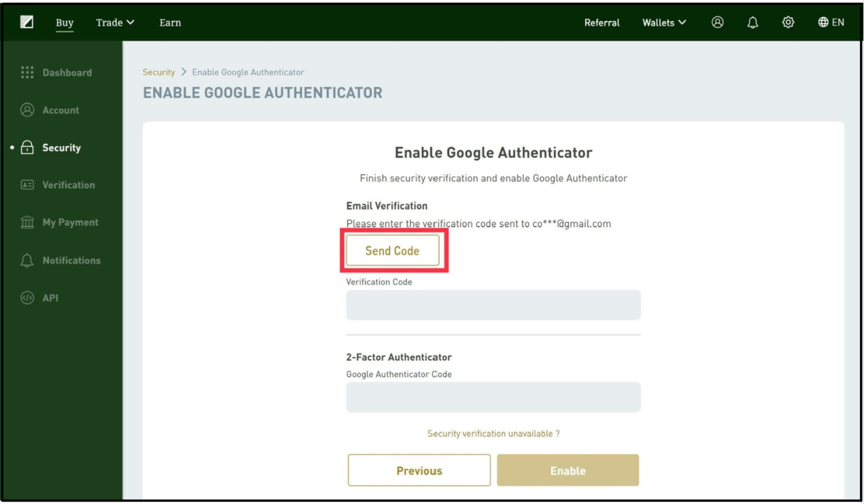864x504 pixels.
Task: Select API in the sidebar
Action: coord(50,298)
